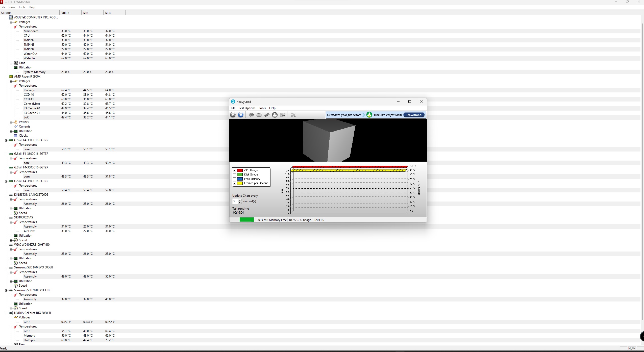Open the Test Options menu in HeavyLoad
644x352 pixels.
point(247,108)
